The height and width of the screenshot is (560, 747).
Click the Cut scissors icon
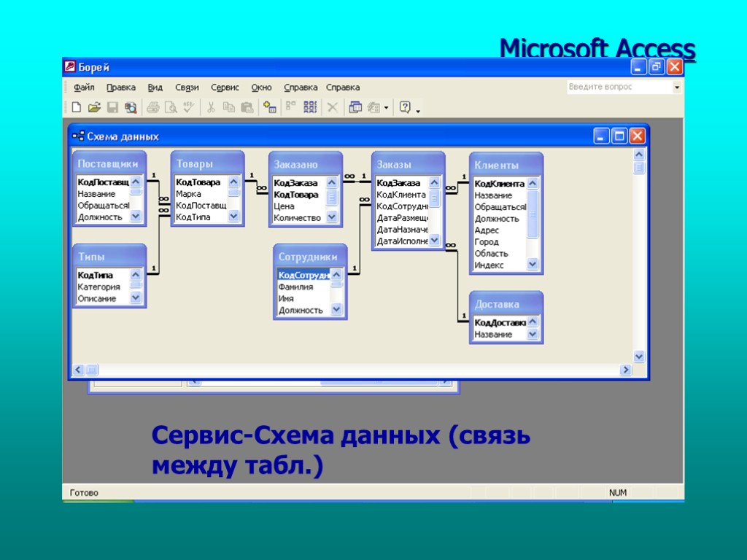pyautogui.click(x=211, y=108)
